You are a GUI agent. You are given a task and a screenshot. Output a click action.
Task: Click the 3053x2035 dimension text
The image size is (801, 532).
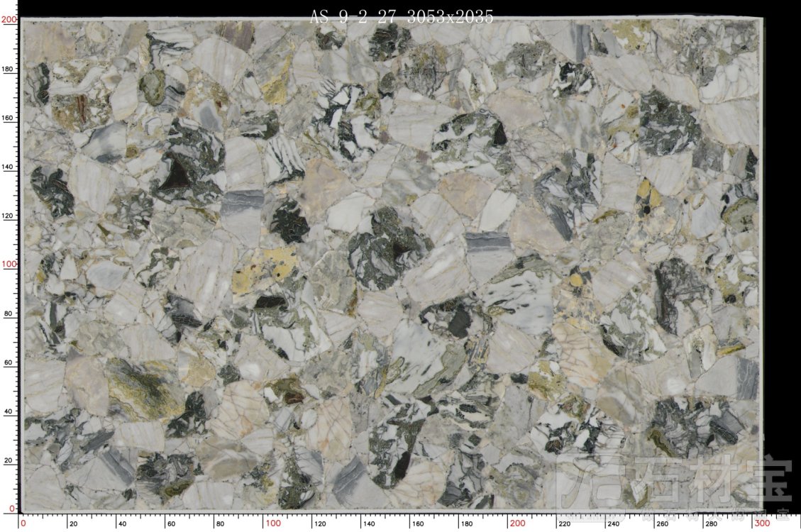click(450, 16)
